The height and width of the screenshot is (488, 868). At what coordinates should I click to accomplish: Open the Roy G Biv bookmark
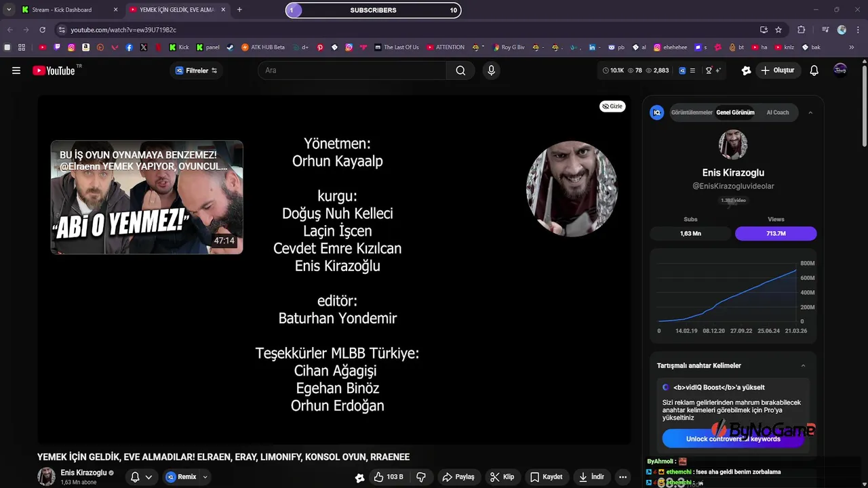509,47
